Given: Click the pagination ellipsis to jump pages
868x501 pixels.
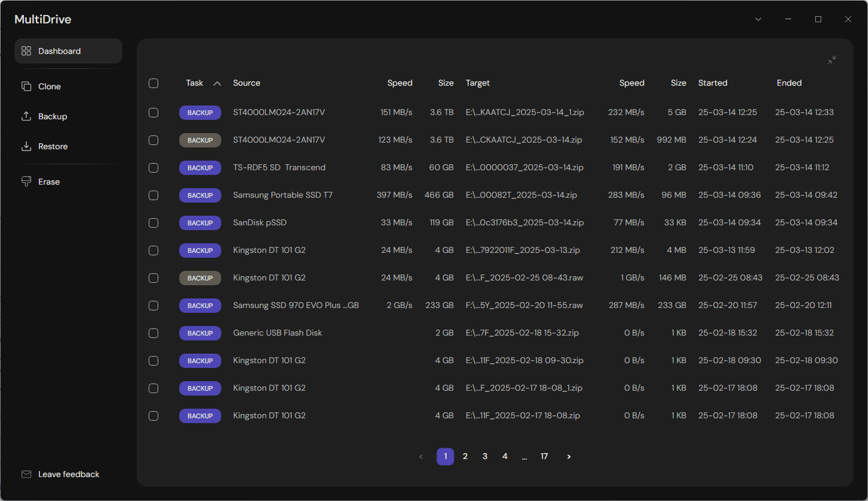Looking at the screenshot, I should pyautogui.click(x=525, y=457).
